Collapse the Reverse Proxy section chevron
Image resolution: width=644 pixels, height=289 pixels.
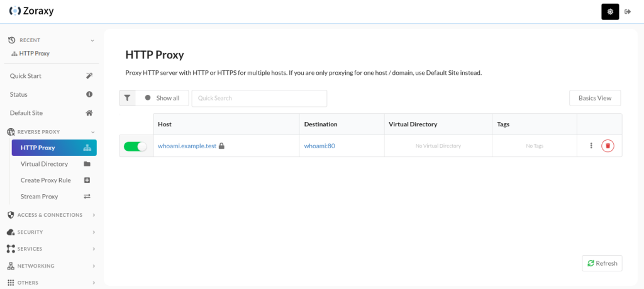coord(92,132)
